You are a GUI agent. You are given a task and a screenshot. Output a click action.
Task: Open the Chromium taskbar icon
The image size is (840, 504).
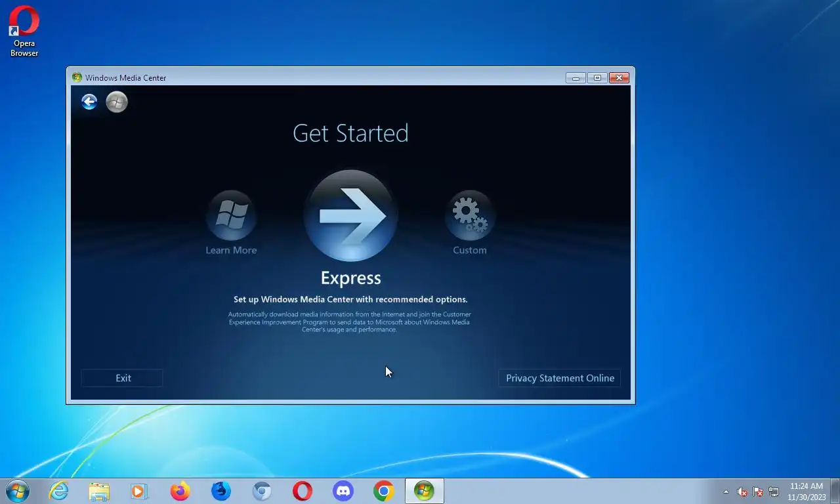click(x=262, y=491)
